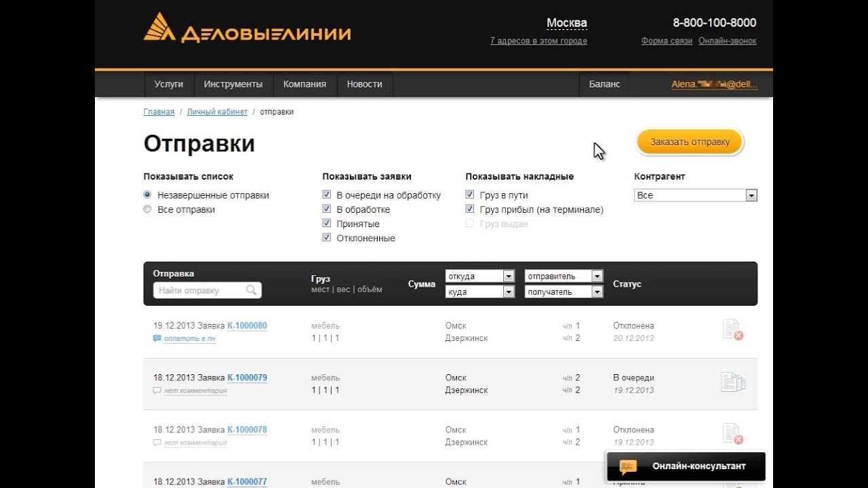The width and height of the screenshot is (868, 488).
Task: Open request K-1000077 link
Action: (247, 482)
